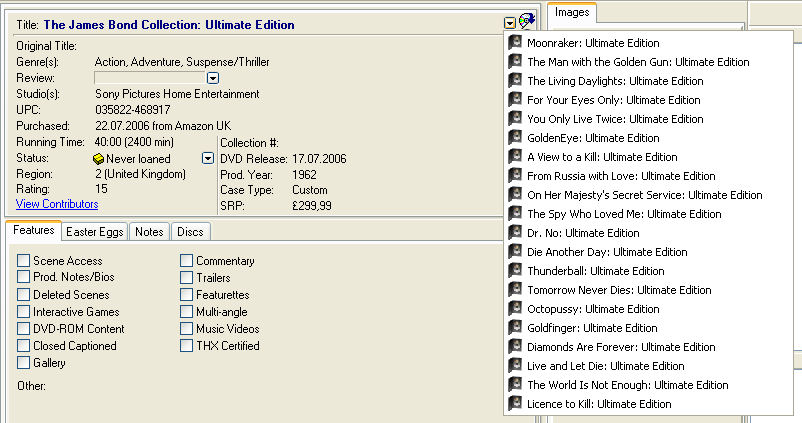802x423 pixels.
Task: Check the Featurettes checkbox
Action: [186, 295]
